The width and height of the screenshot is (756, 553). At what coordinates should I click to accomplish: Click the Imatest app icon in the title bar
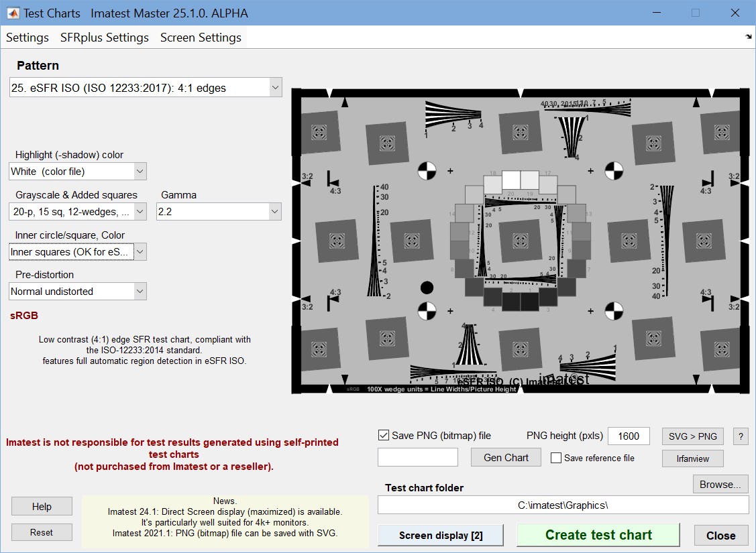(13, 13)
